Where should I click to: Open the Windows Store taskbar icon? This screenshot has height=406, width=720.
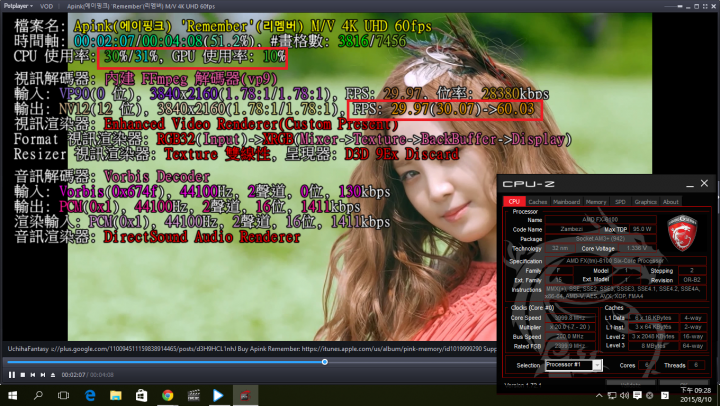click(141, 395)
